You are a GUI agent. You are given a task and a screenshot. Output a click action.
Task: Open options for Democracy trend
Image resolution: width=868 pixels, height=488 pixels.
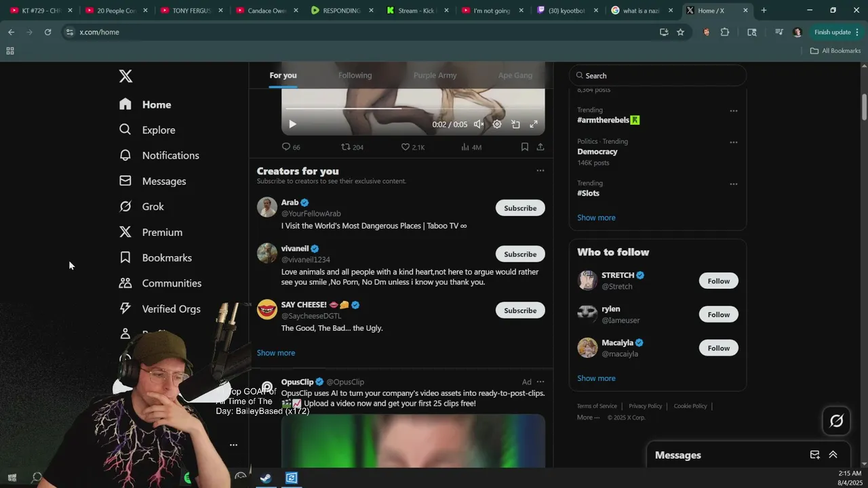click(x=734, y=142)
